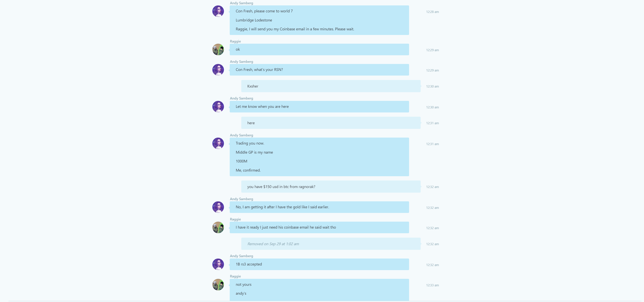Click Raggie name above the 'ok' message
The width and height of the screenshot is (644, 302).
[x=235, y=41]
